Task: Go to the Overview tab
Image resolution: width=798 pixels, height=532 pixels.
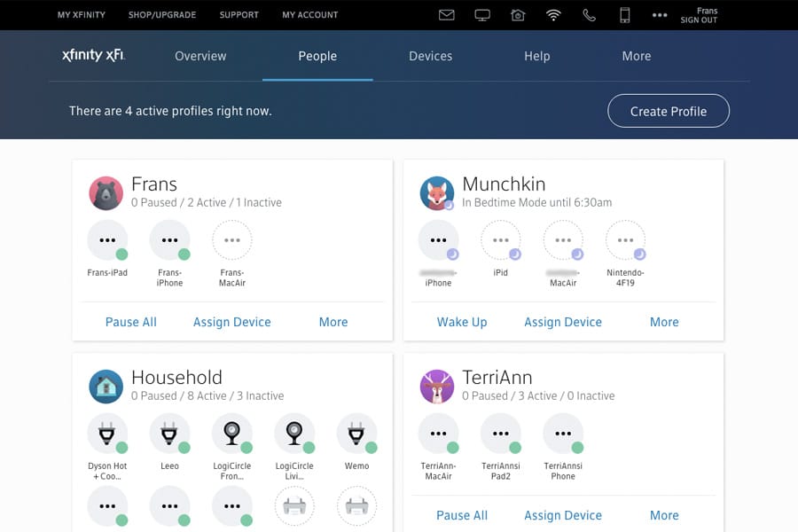Action: click(200, 56)
